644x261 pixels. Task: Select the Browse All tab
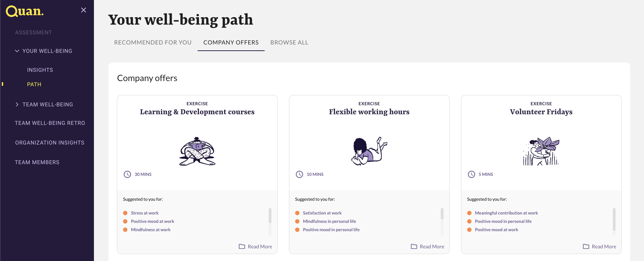[289, 42]
